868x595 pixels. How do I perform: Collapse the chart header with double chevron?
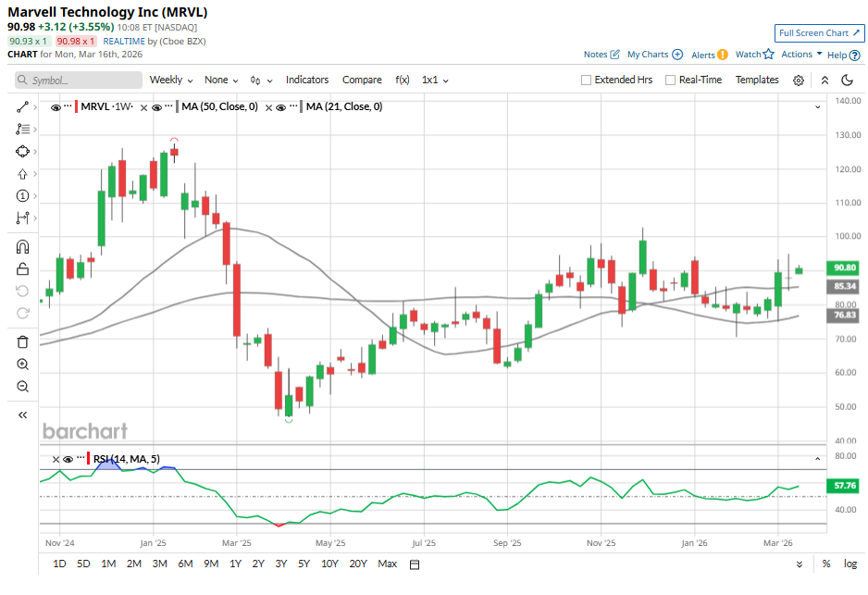click(x=825, y=81)
